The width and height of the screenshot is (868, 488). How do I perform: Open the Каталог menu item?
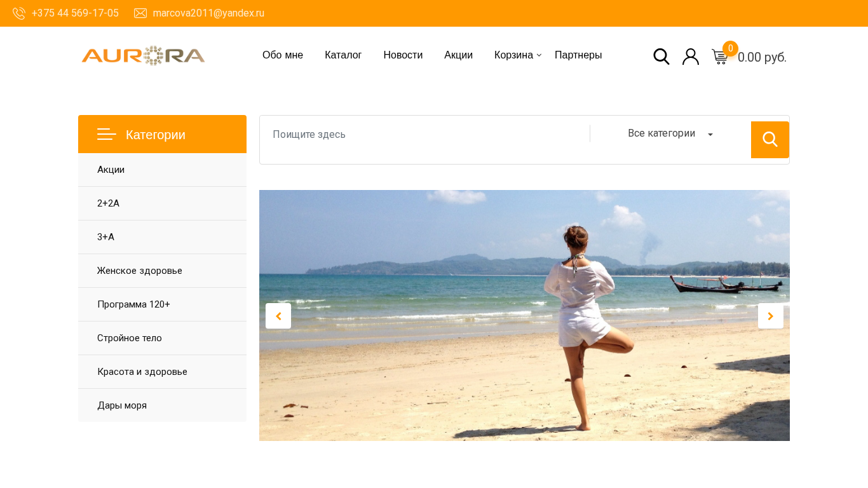coord(343,55)
